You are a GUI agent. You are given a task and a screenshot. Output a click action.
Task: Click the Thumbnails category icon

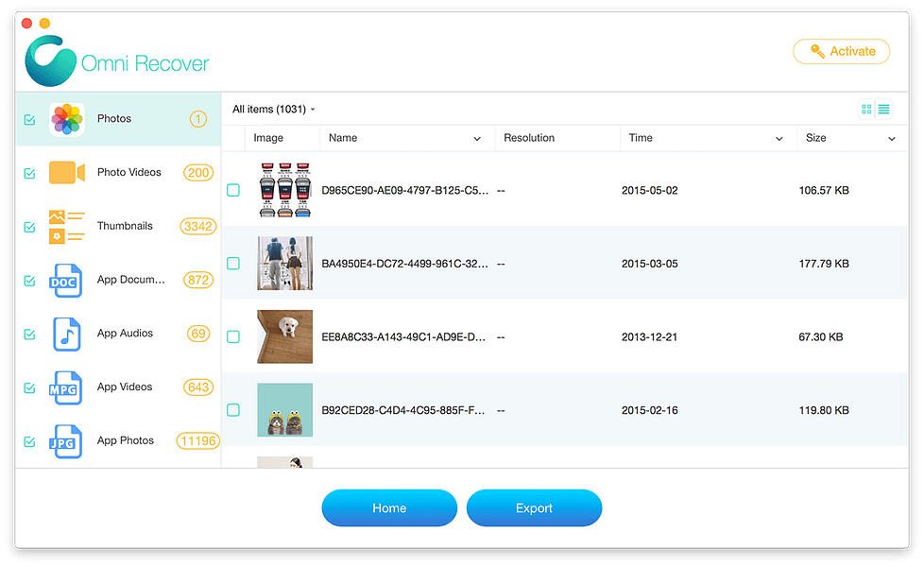66,227
